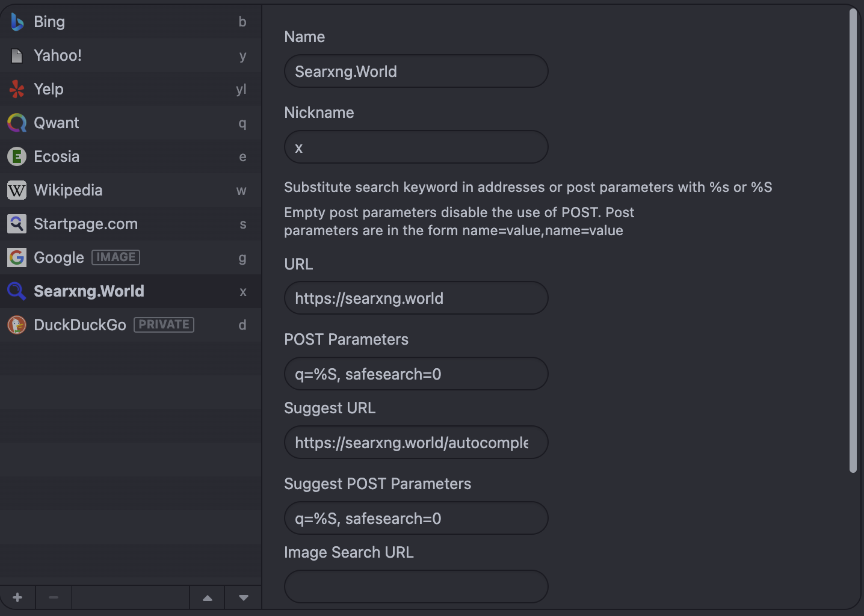
Task: Click the Searxng.World list entry name
Action: [89, 292]
